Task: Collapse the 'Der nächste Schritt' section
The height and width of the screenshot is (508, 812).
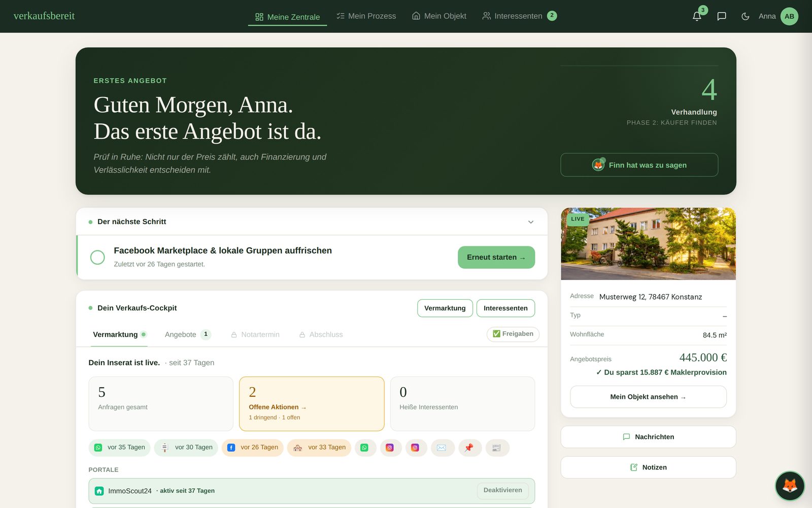Action: click(x=531, y=222)
